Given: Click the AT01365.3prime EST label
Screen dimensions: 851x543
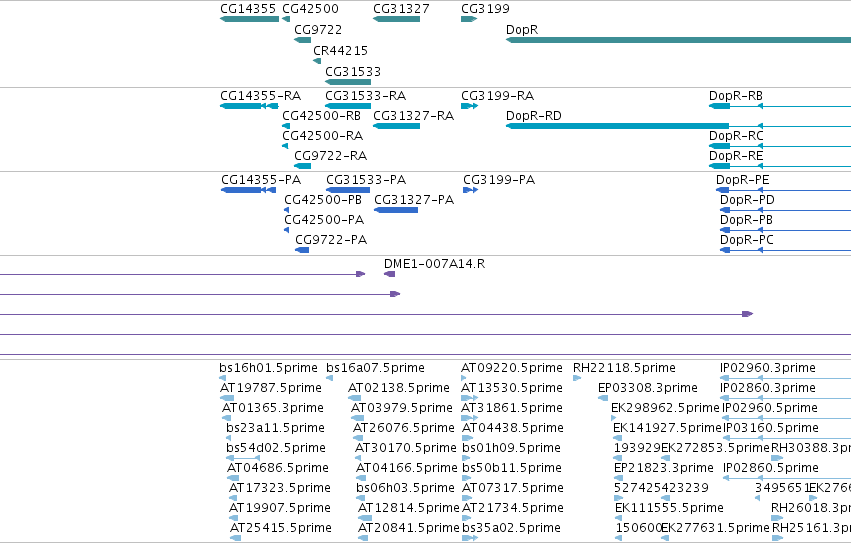Looking at the screenshot, I should (273, 409).
